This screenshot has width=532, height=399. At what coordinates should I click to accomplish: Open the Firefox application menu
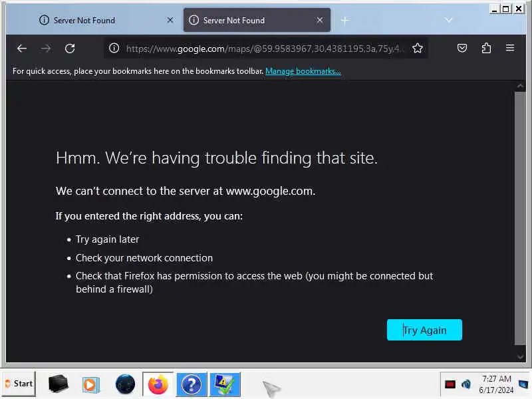click(510, 48)
